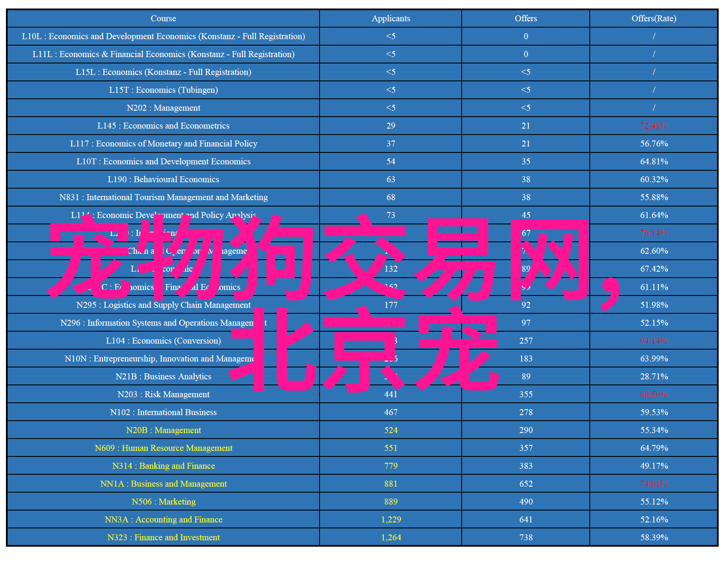
Task: Select L190 : Behavioural Economics
Action: click(x=163, y=179)
